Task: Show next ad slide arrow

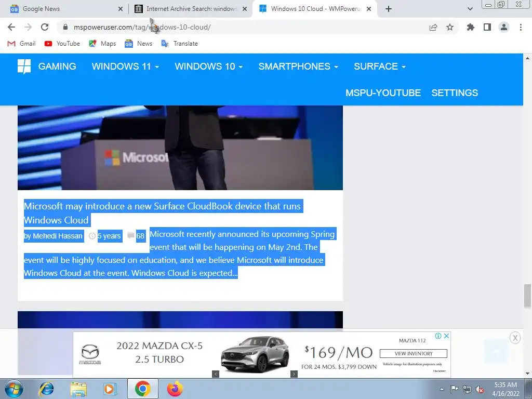Action: 294,374
